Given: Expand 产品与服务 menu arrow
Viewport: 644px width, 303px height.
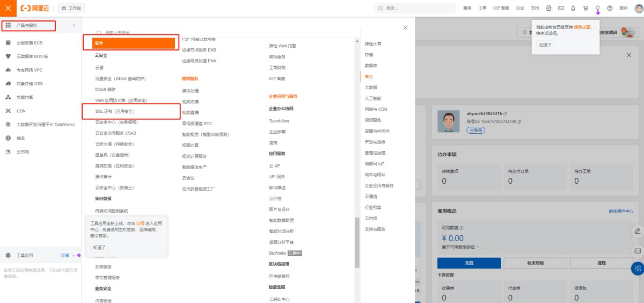Looking at the screenshot, I should click(x=74, y=26).
